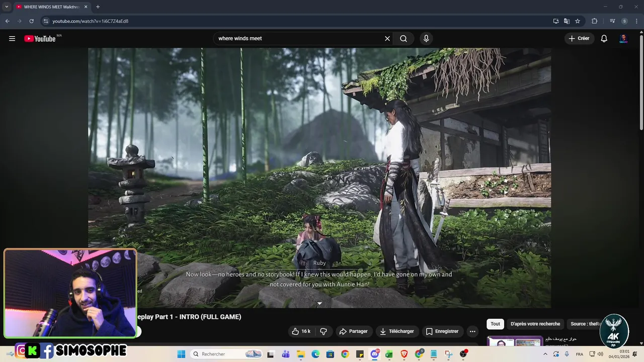
Task: Click the small down arrow under the subtitles
Action: coord(319,304)
